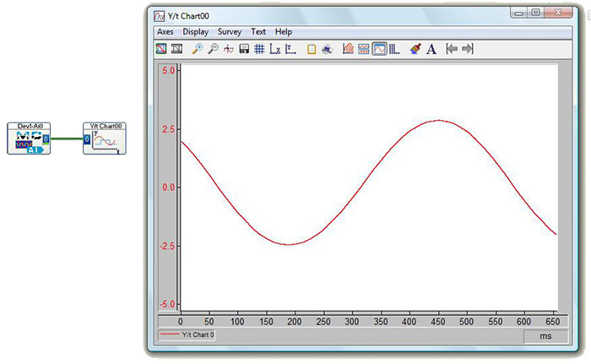Close the Y/t Chart00 window
591x364 pixels.
(558, 13)
